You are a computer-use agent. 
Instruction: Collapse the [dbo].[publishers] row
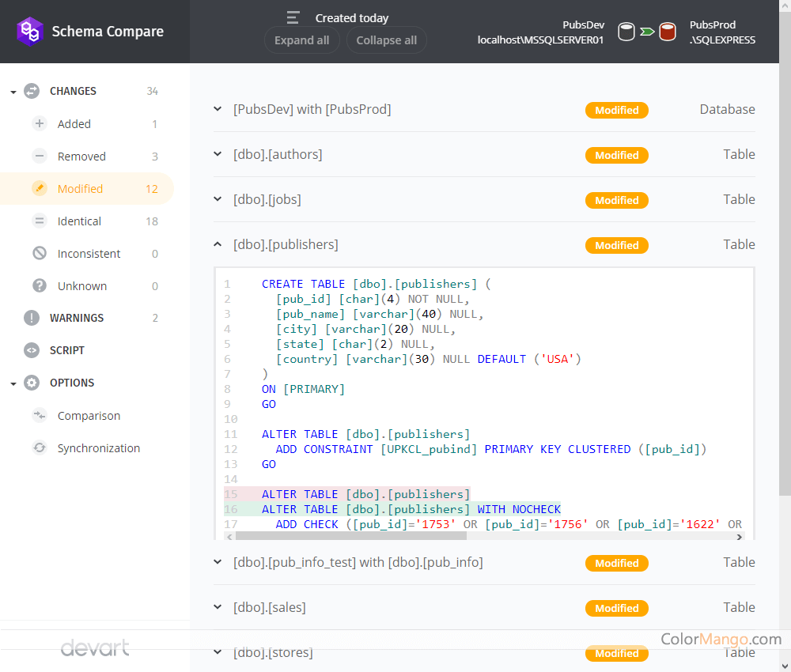coord(218,244)
